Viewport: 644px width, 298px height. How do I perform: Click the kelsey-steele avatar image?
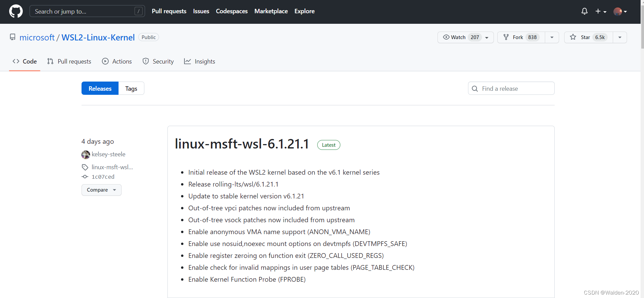click(x=86, y=155)
